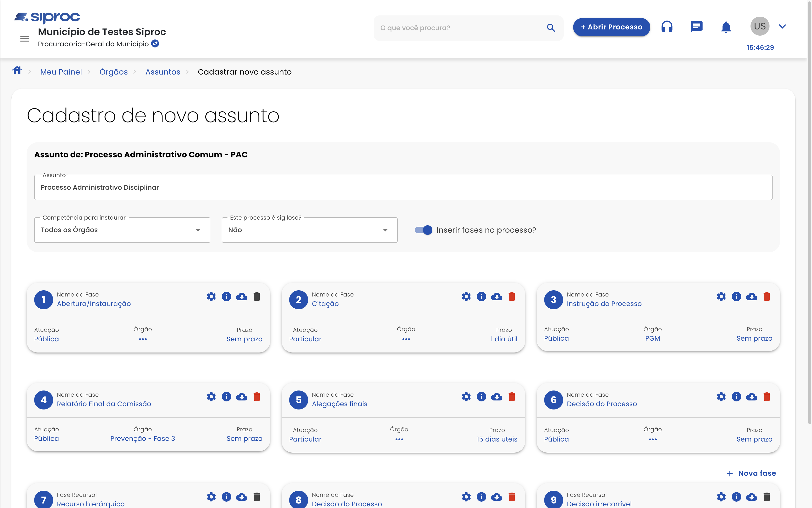The image size is (812, 508).
Task: Click Meu Painel breadcrumb
Action: coord(61,72)
